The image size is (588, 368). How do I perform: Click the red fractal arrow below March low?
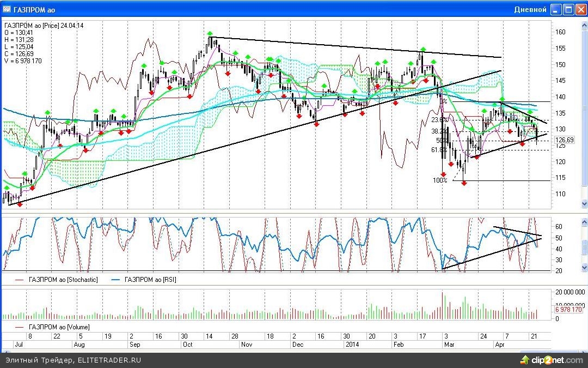click(464, 184)
